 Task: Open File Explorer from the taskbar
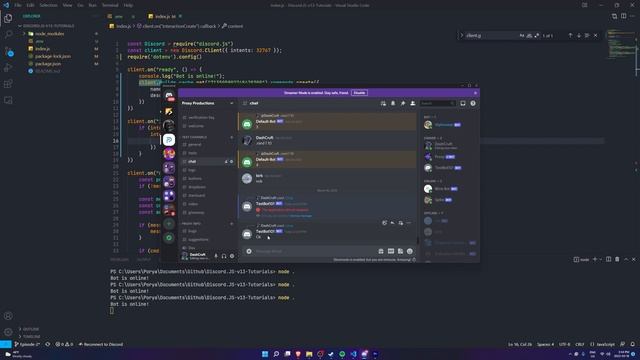[x=309, y=354]
